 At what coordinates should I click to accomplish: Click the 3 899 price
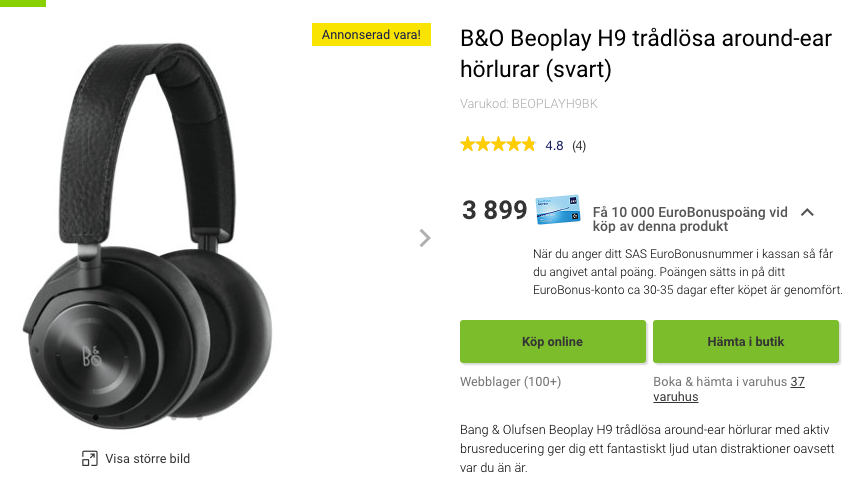coord(494,210)
